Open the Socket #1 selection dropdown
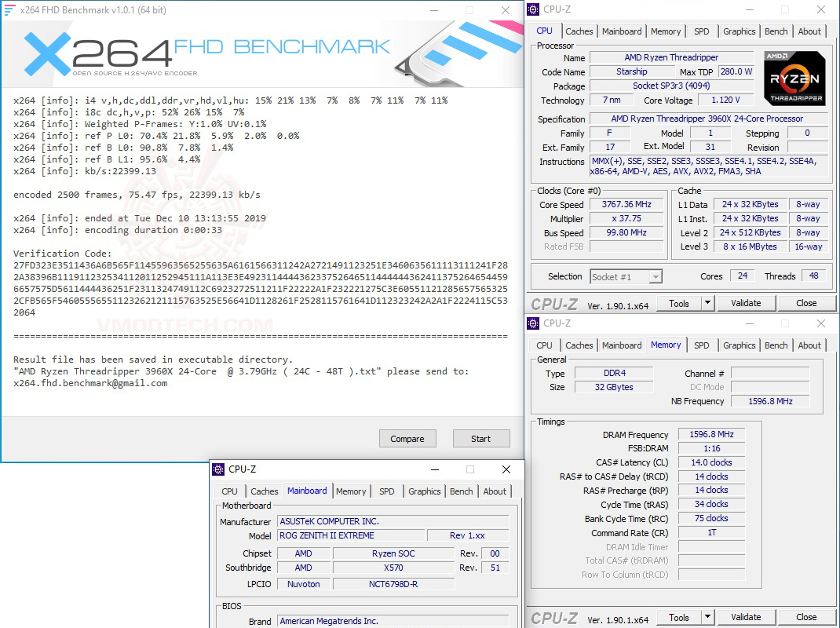 656,277
